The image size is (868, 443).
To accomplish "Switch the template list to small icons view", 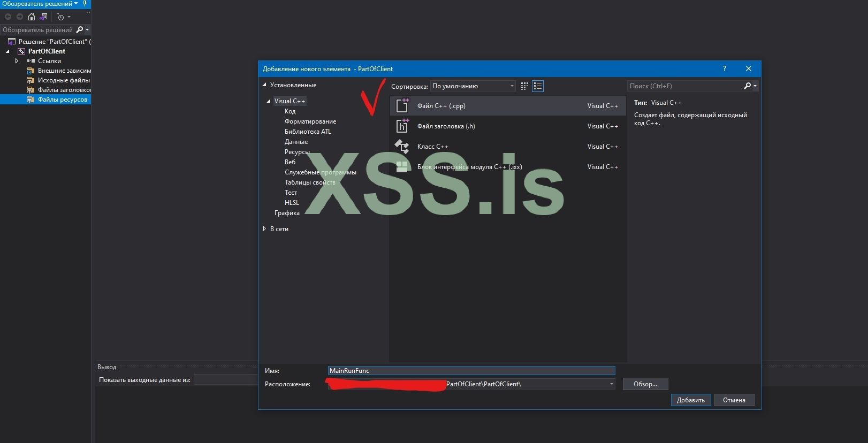I will (x=524, y=86).
